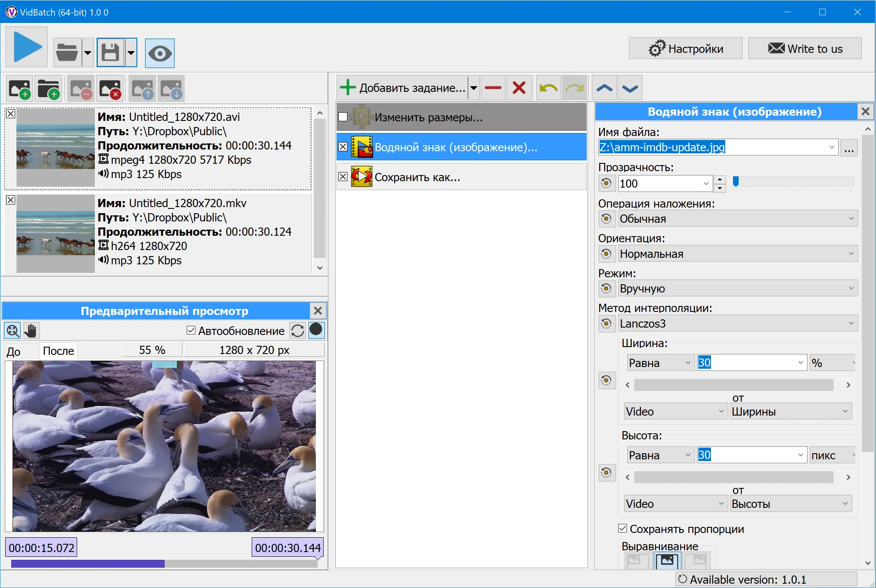This screenshot has width=876, height=588.
Task: Move task up with blue chevron
Action: [604, 88]
